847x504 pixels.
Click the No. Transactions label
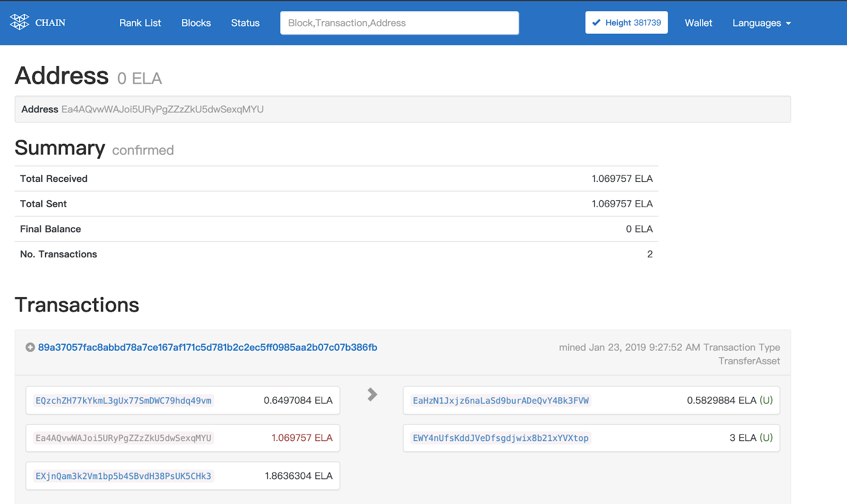click(x=58, y=254)
